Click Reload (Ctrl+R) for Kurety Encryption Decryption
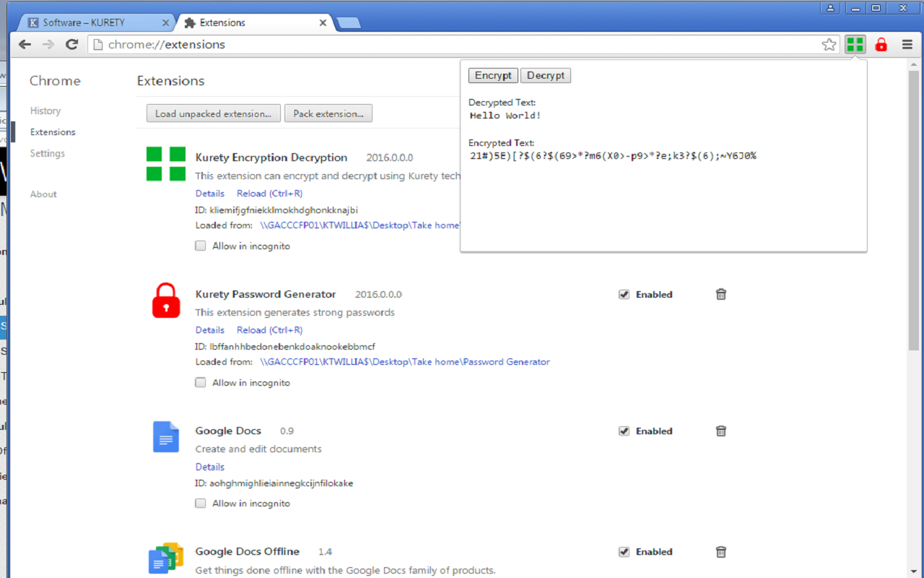Viewport: 924px width, 578px height. point(270,193)
